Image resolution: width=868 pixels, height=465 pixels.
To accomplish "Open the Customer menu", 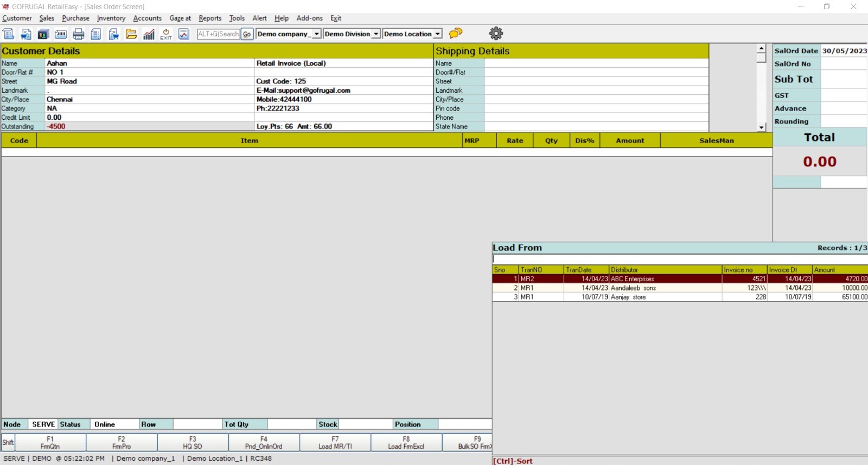I will click(17, 18).
